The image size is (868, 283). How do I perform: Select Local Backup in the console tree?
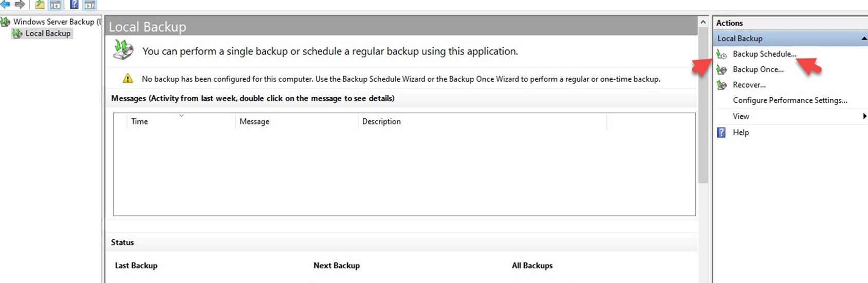click(x=48, y=33)
